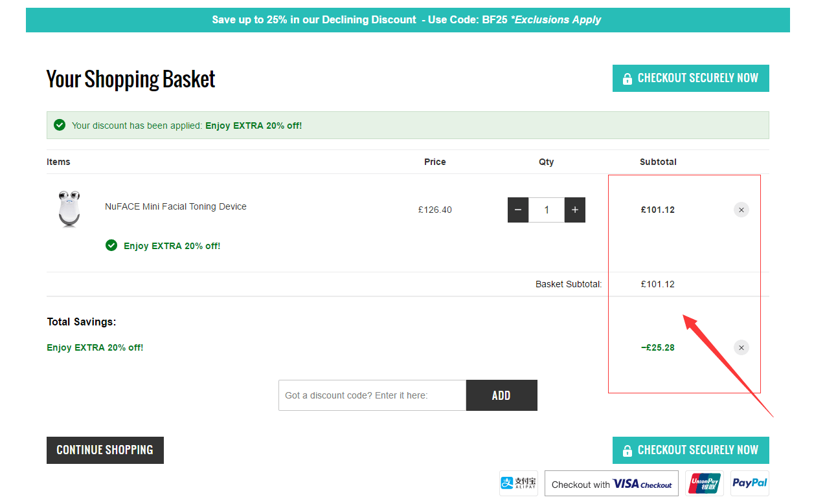Click the item price £126.40
814x504 pixels.
pos(435,210)
